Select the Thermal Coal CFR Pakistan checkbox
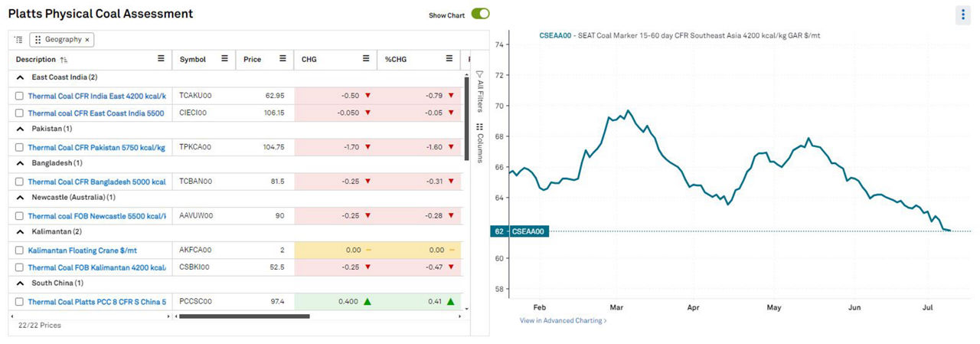Screen dimensions: 980x344 point(20,147)
